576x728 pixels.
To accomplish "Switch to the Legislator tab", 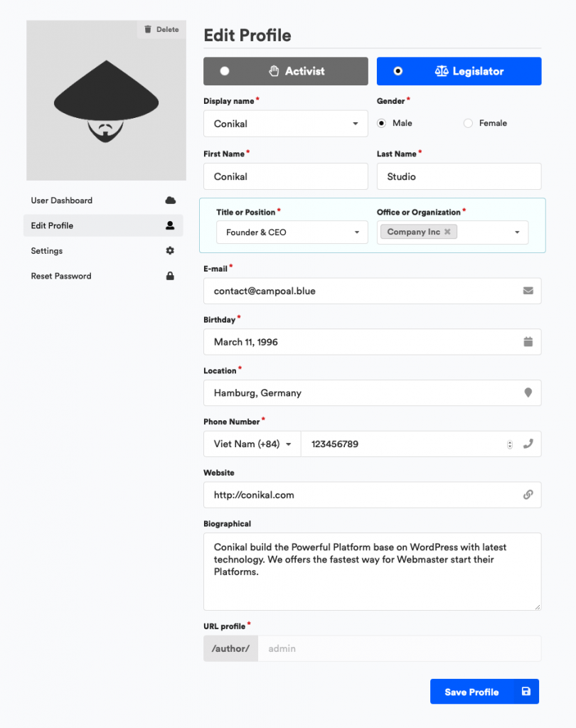I will pos(459,71).
